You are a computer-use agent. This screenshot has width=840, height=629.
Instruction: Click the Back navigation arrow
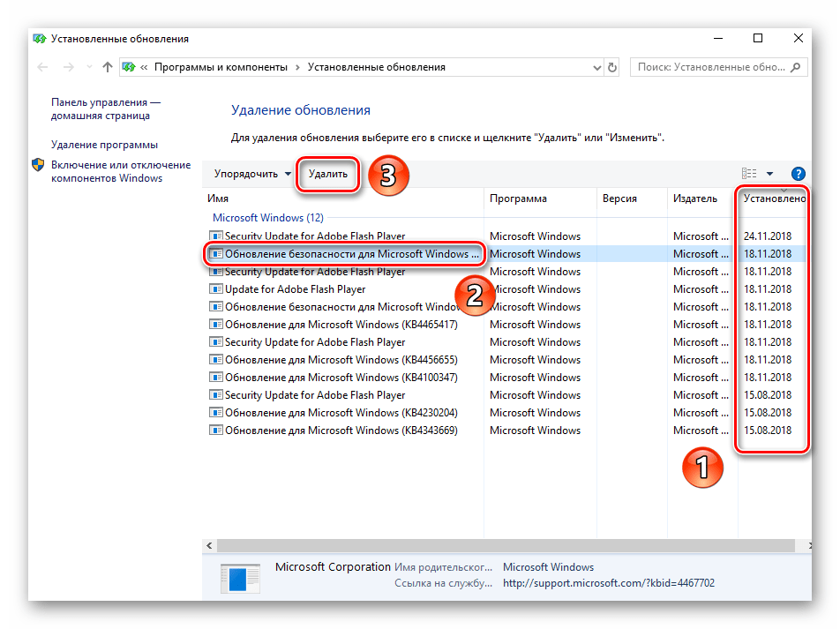tap(42, 67)
